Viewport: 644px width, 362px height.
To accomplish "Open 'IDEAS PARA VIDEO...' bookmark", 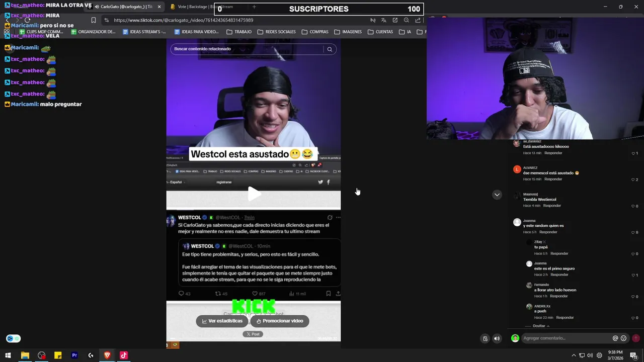I will [197, 32].
